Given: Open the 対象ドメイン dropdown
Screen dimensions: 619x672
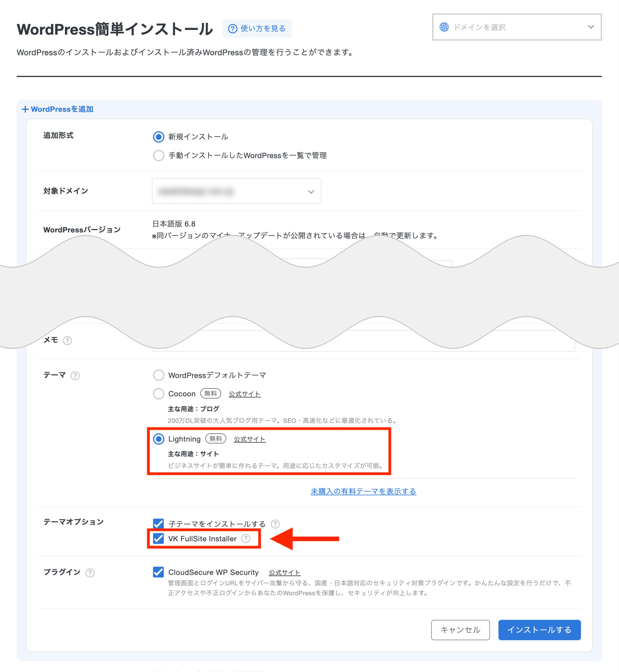Looking at the screenshot, I should (x=237, y=191).
